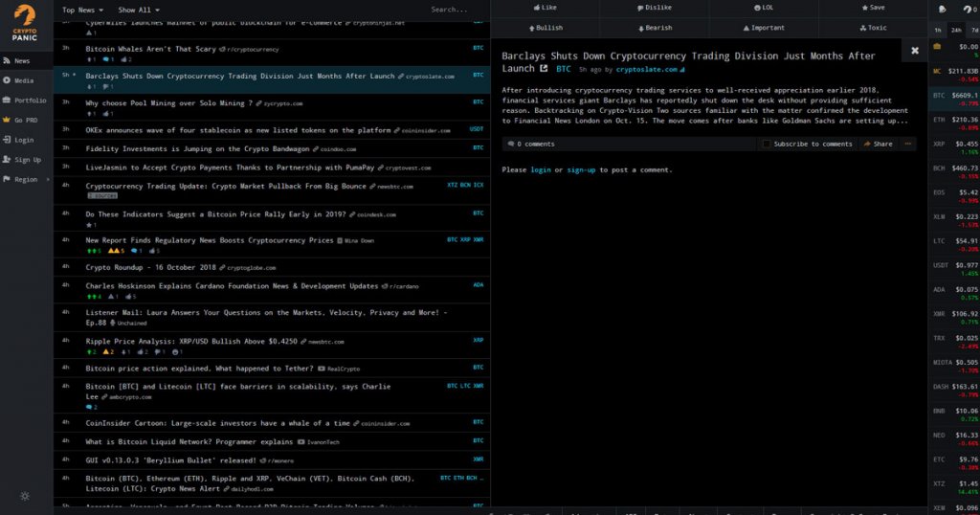Click BTC tag in article header
The image size is (980, 515).
click(563, 69)
